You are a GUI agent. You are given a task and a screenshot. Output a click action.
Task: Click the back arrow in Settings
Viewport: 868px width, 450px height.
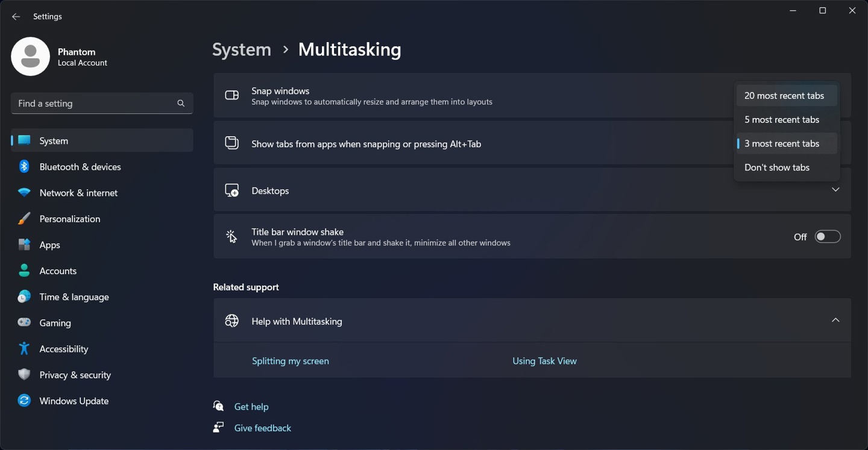pos(16,17)
